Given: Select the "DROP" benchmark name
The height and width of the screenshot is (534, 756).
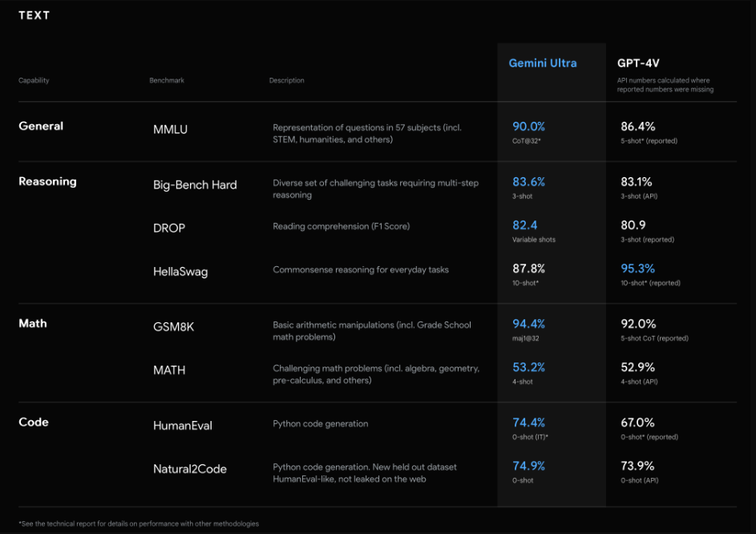Looking at the screenshot, I should point(168,229).
